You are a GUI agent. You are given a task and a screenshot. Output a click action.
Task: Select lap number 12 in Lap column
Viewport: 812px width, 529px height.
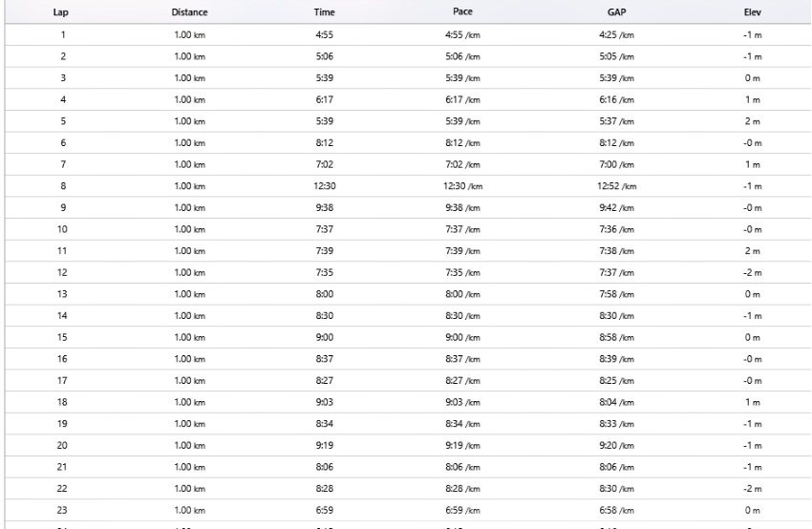(63, 273)
